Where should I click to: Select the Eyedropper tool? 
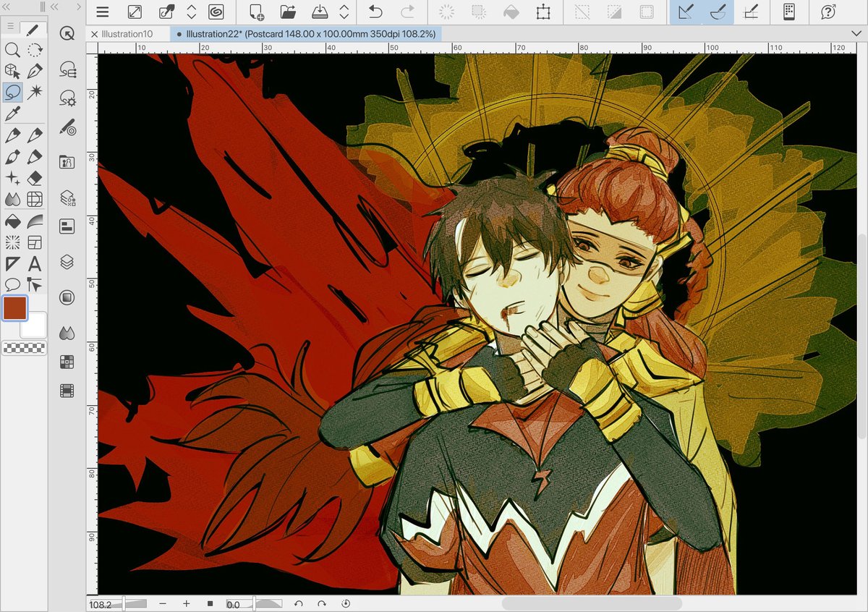[x=12, y=114]
